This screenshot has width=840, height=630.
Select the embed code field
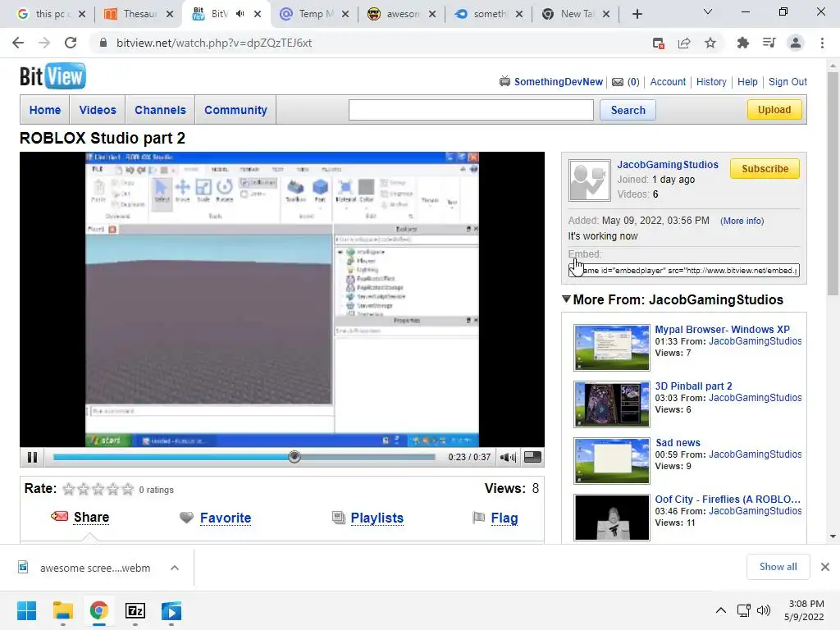684,271
